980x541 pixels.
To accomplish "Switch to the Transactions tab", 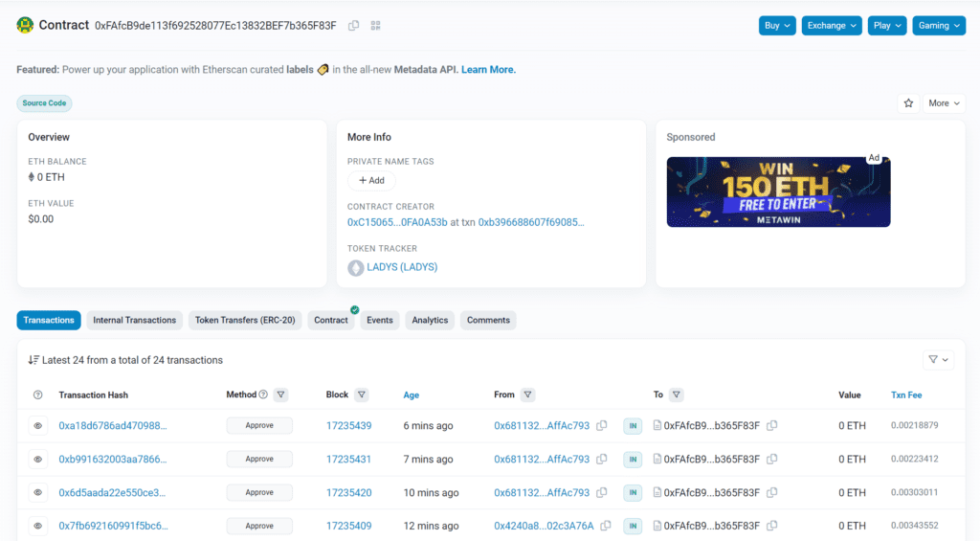I will (49, 320).
